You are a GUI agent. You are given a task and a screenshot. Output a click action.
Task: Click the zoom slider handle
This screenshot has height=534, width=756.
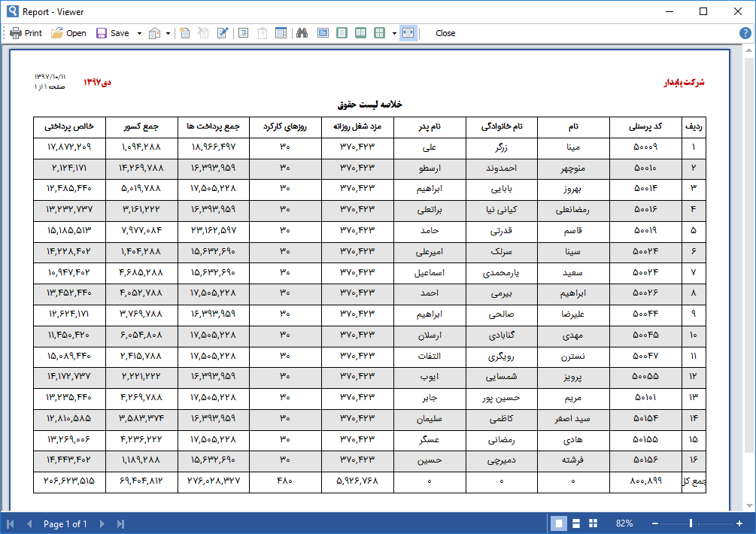[691, 523]
